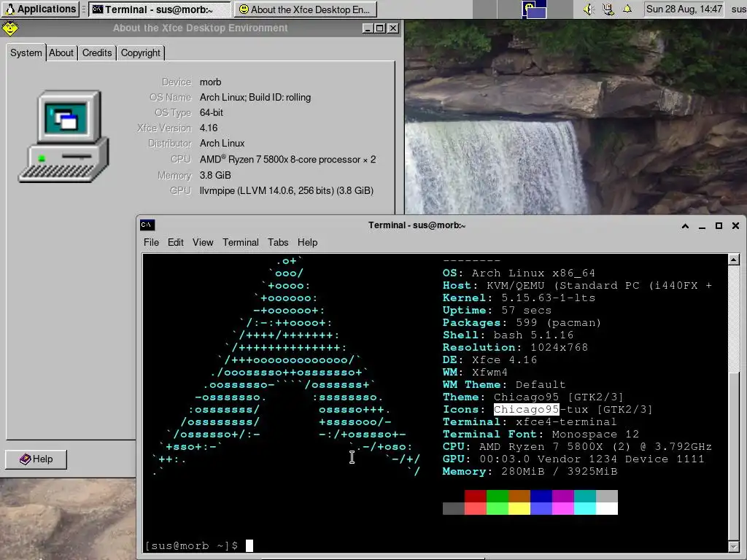Click the AMD Ryzen 7 5800x CPU value
Screen dimensions: 747x560
tap(287, 159)
